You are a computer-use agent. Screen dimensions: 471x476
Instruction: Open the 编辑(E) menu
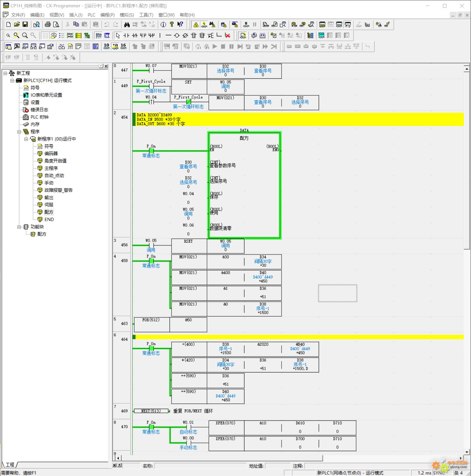(37, 15)
